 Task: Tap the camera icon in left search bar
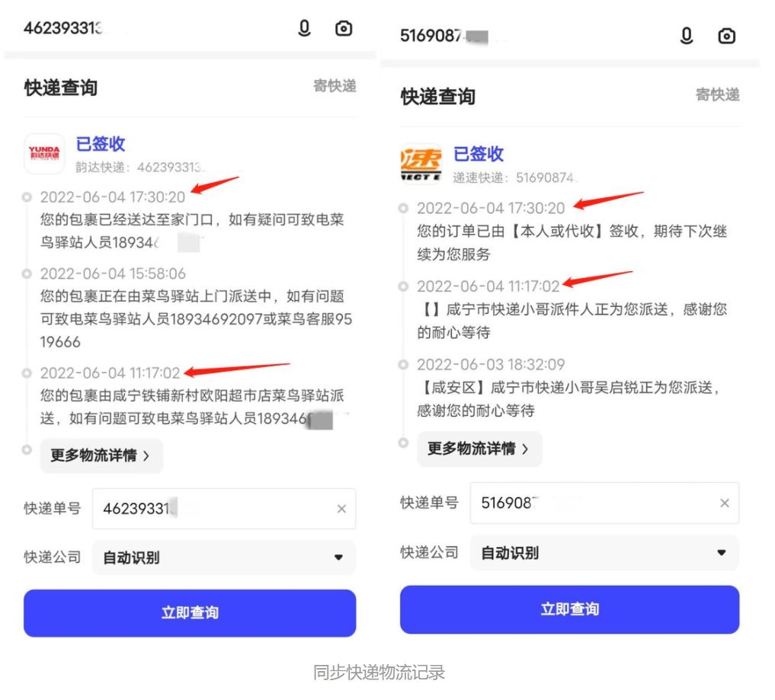344,28
